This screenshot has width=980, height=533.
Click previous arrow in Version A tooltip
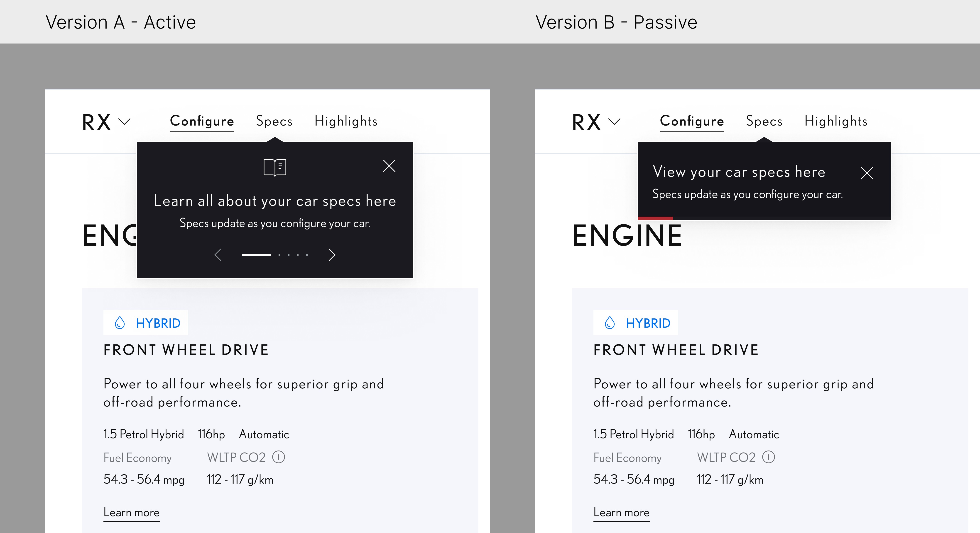tap(218, 255)
